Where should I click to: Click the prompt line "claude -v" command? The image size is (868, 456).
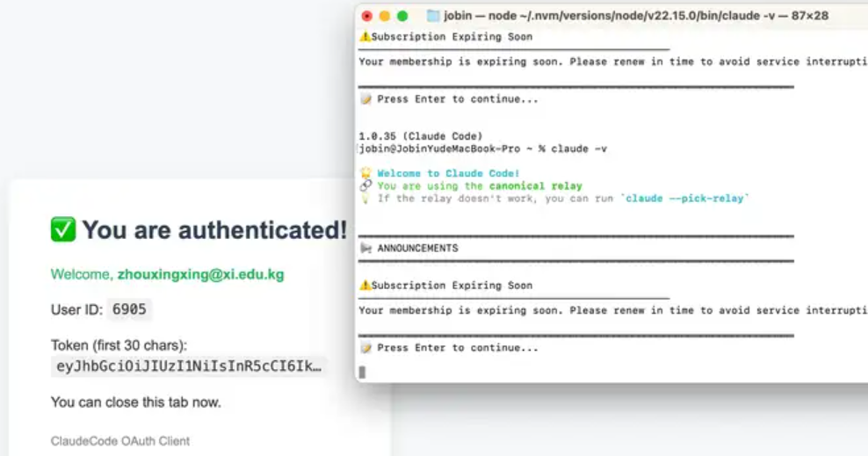click(x=579, y=148)
